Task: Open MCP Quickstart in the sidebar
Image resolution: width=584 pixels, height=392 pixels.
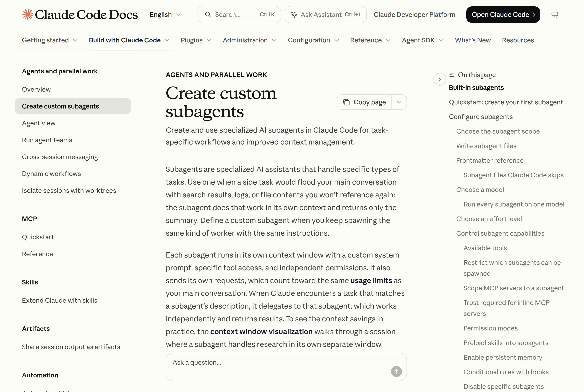Action: coord(38,237)
